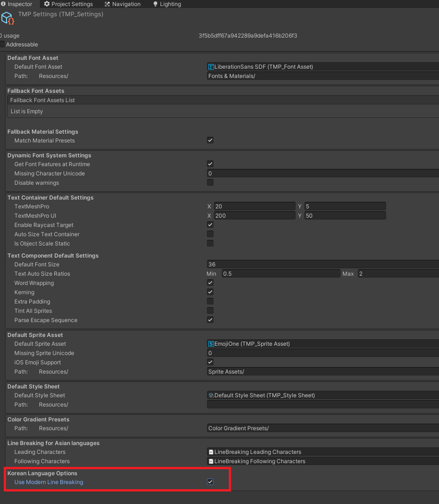Toggle Match Material Presets checkbox
This screenshot has height=504, width=439.
(x=210, y=140)
